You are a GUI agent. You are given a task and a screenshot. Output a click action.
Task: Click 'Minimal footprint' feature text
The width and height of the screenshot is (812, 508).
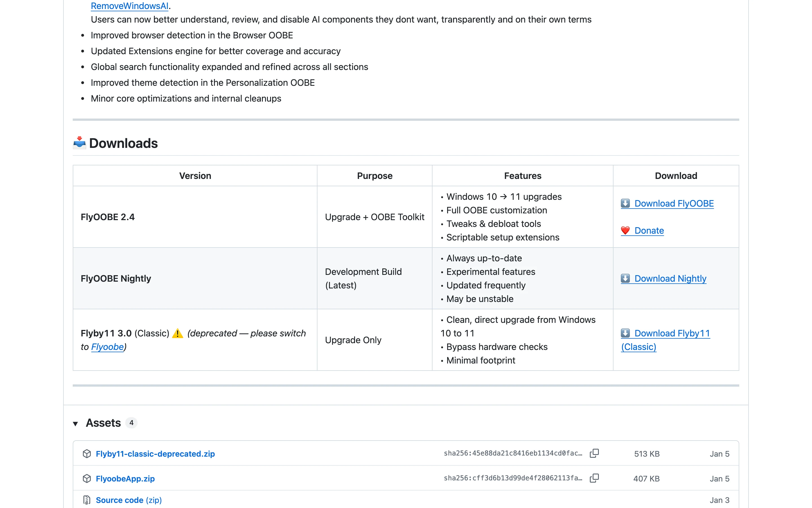[480, 360]
